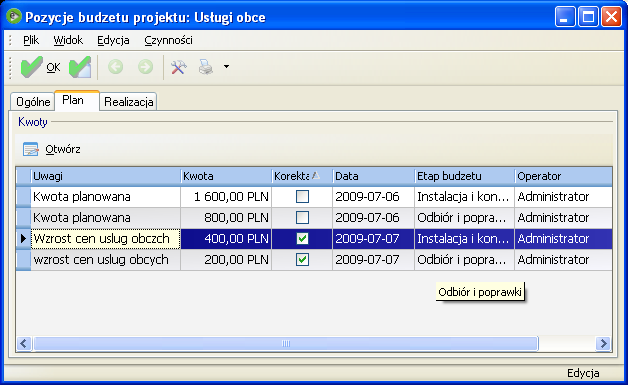The height and width of the screenshot is (385, 628).
Task: Click the Otwórz document icon
Action: coord(30,149)
